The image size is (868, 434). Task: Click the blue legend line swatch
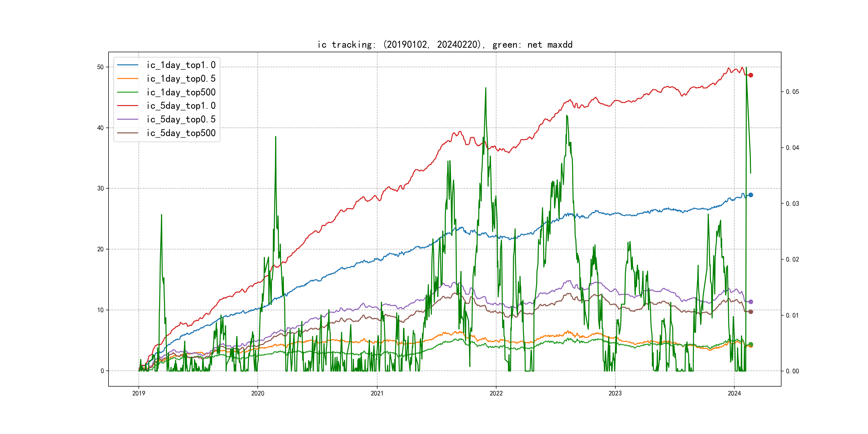[x=128, y=65]
